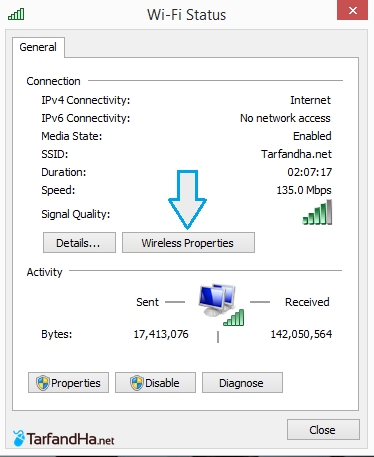
Task: Click the received bytes value 142,050,564
Action: tap(301, 334)
